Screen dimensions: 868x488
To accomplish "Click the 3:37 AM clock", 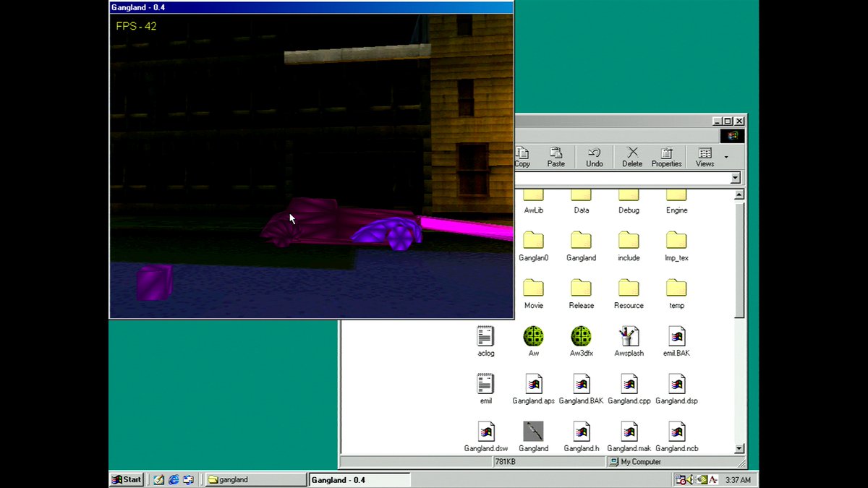I will click(x=738, y=480).
